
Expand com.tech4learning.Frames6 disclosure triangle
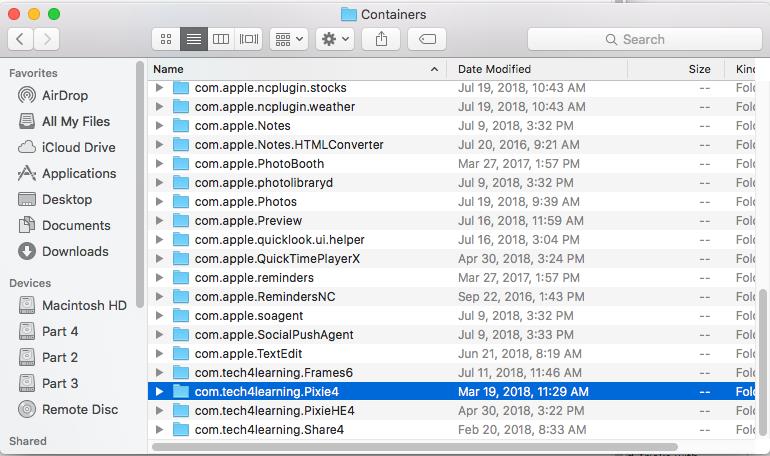pos(159,373)
